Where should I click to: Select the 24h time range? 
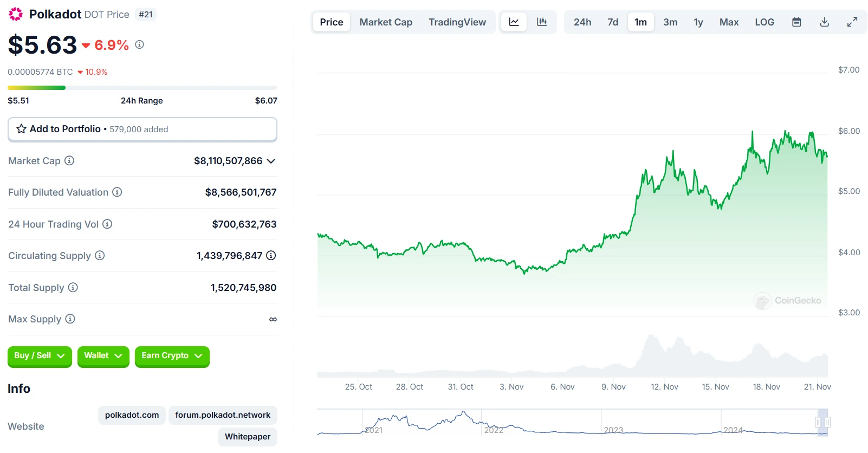pos(582,22)
